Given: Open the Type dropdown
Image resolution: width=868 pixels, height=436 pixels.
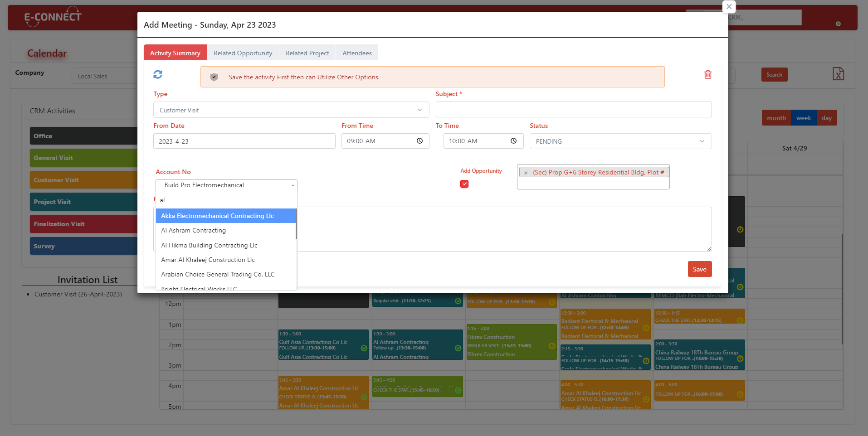Looking at the screenshot, I should tap(291, 110).
